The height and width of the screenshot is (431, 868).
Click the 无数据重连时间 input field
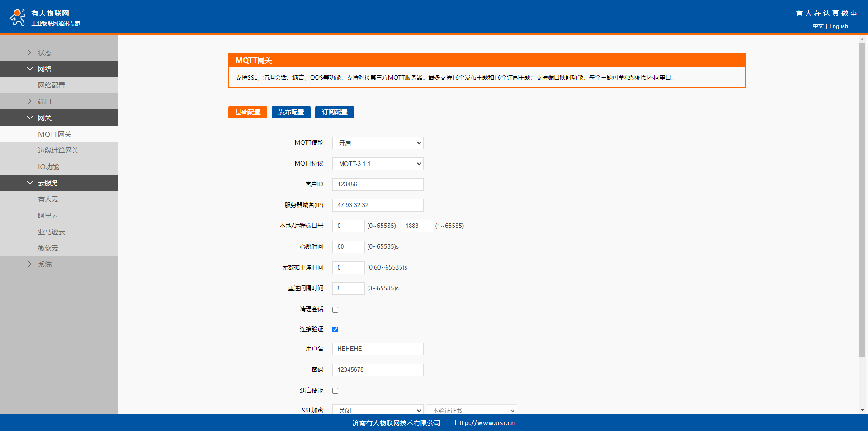click(x=349, y=268)
